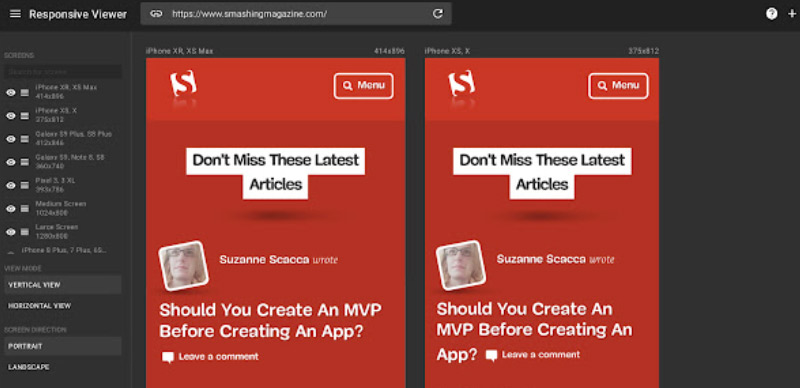Click Medium Screen 1024x800 label
The height and width of the screenshot is (388, 800).
[60, 208]
